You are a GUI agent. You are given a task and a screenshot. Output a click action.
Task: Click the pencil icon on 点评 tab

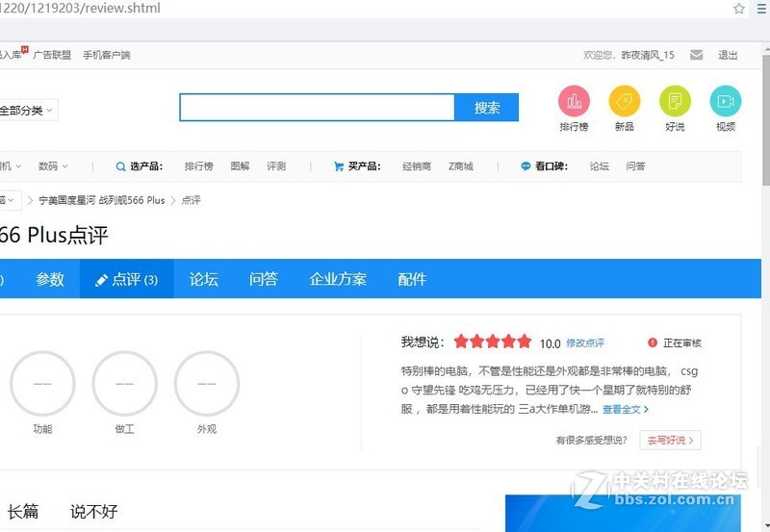click(x=101, y=280)
